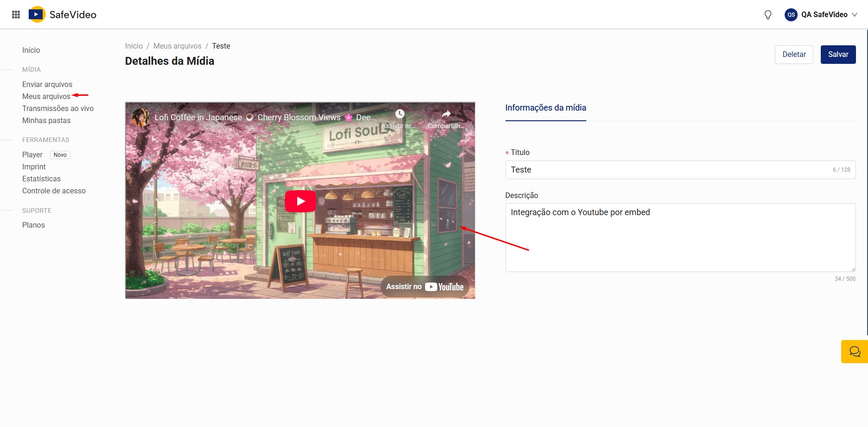Select the Informações da mídia tab
This screenshot has height=427, width=868.
[545, 108]
